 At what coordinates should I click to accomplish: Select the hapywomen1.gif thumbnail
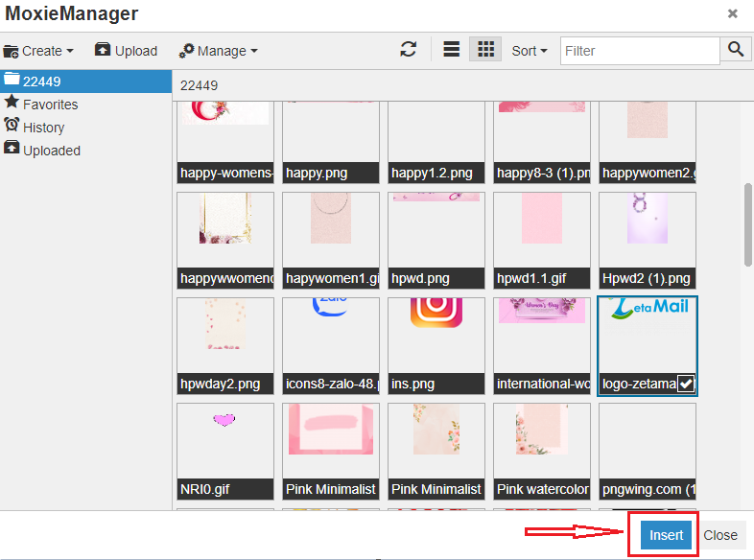coord(331,241)
